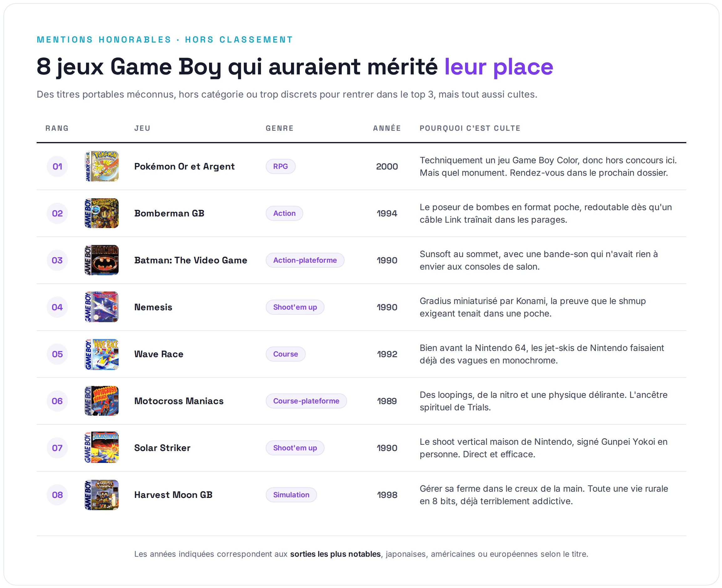Select the rank 05 number badge
Image resolution: width=722 pixels, height=588 pixels.
coord(57,354)
